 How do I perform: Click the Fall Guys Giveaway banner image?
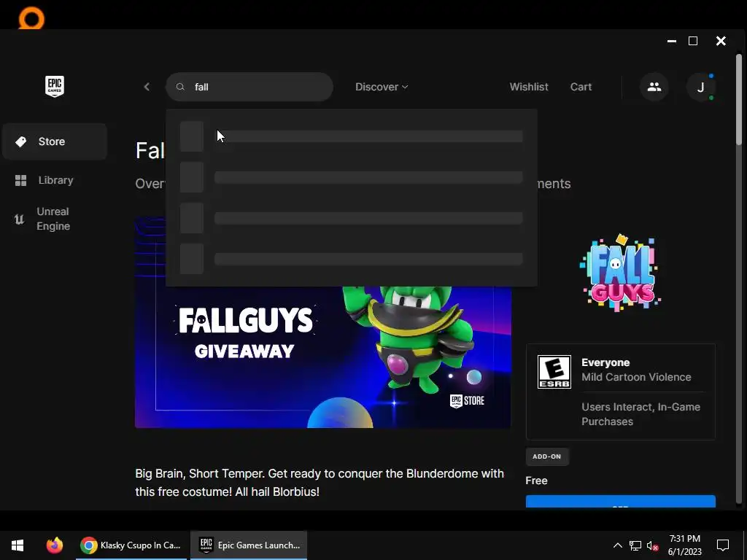point(322,357)
